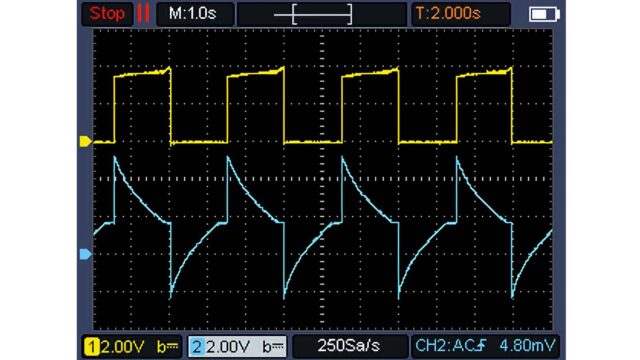Select the channel 1 2.00V scale box
The width and height of the screenshot is (640, 360).
(x=131, y=347)
